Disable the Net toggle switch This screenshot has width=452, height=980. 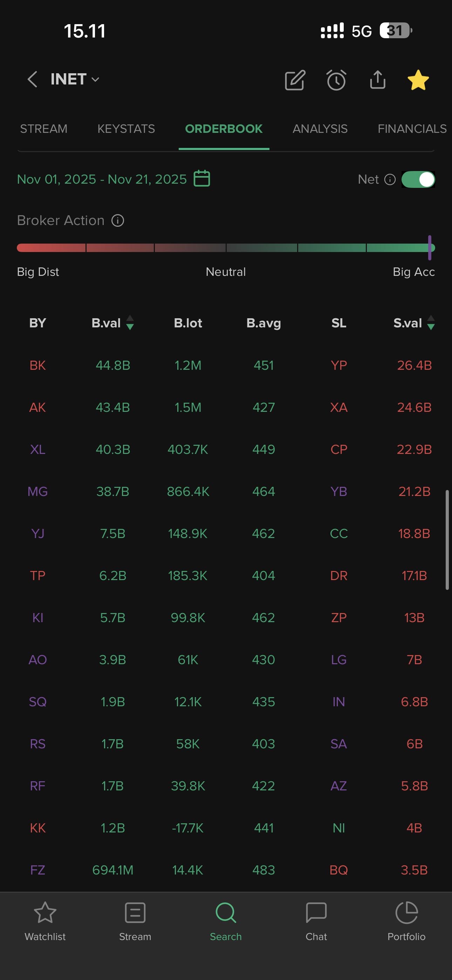418,179
